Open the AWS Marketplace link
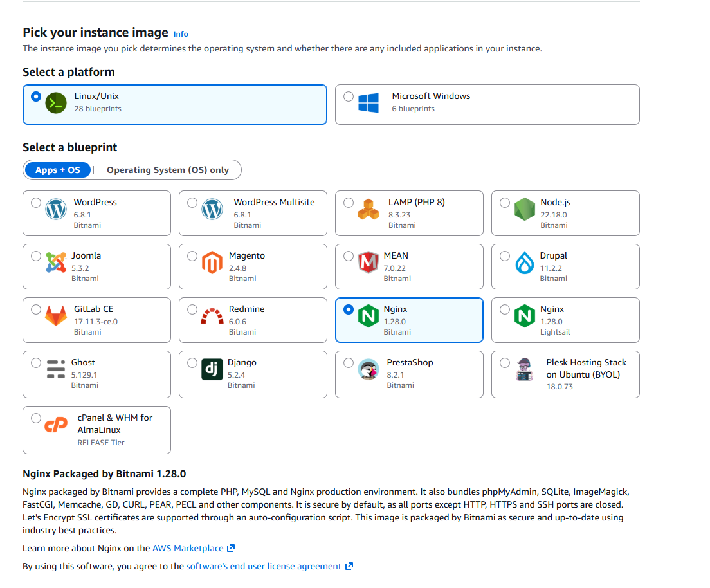710x588 pixels. point(188,548)
